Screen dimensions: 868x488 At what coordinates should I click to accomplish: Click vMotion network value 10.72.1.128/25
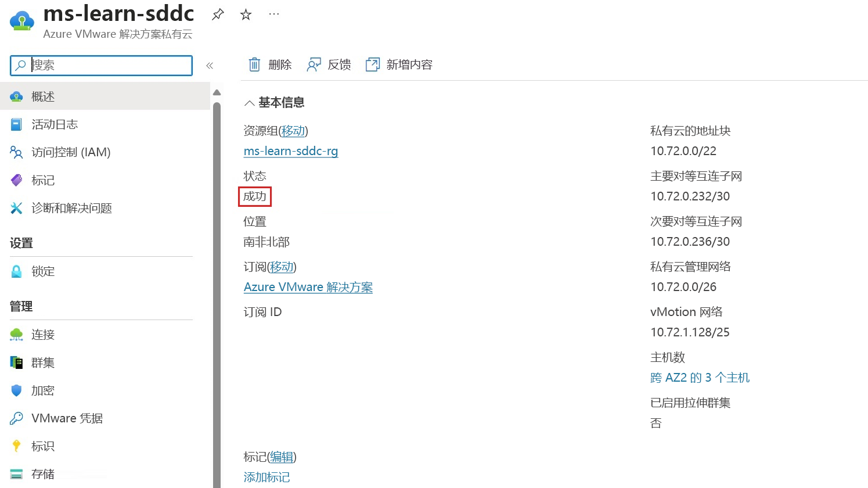(x=690, y=332)
